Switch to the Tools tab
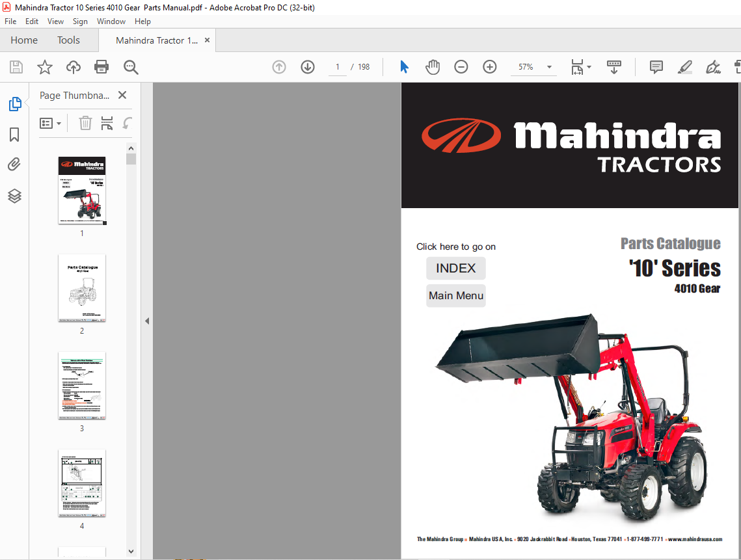Image resolution: width=741 pixels, height=560 pixels. tap(68, 40)
